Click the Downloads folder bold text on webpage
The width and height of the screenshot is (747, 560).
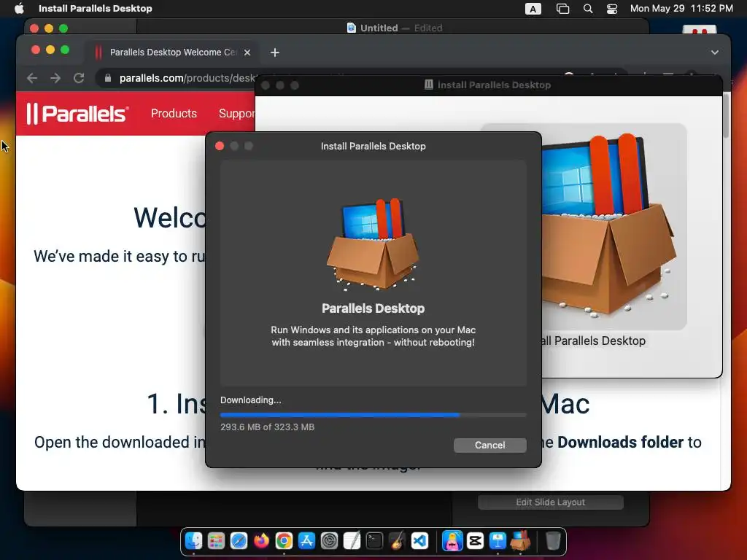pos(620,443)
